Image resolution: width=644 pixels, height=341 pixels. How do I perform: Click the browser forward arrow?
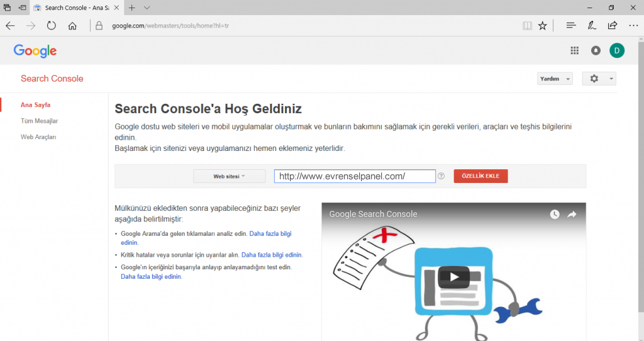(x=31, y=26)
